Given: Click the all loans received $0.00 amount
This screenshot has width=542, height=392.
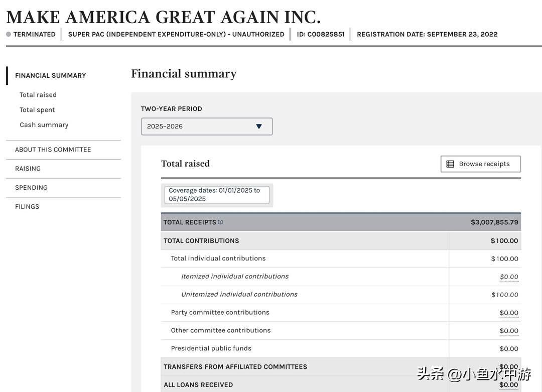Looking at the screenshot, I should click(509, 385).
